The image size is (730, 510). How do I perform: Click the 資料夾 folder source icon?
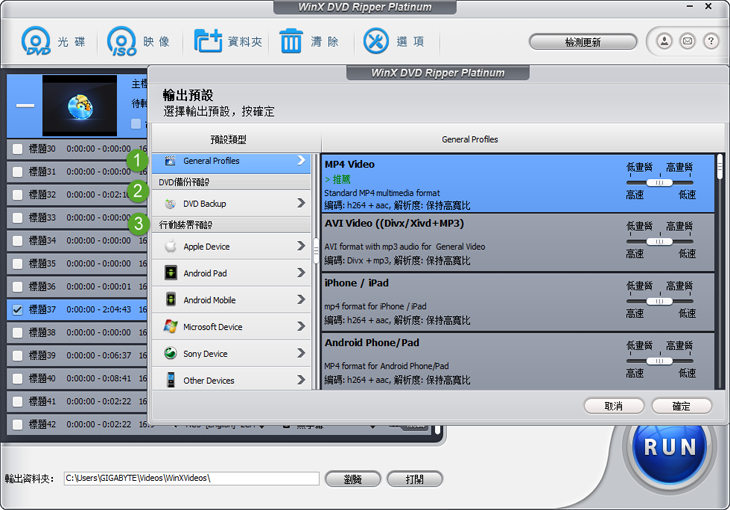[208, 42]
